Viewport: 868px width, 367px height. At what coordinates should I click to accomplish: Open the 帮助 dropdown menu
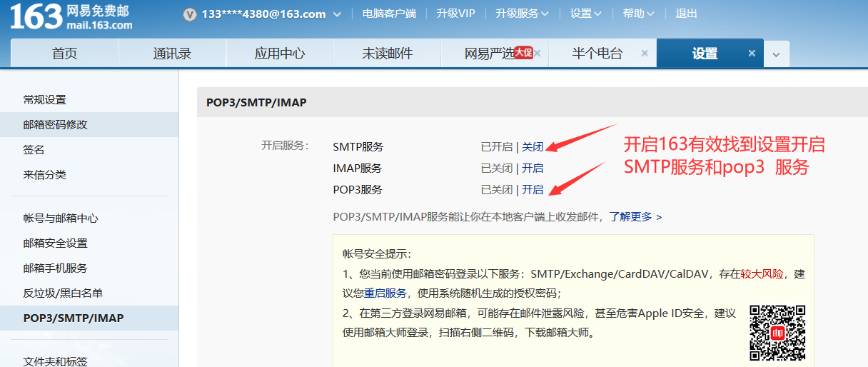pyautogui.click(x=638, y=14)
